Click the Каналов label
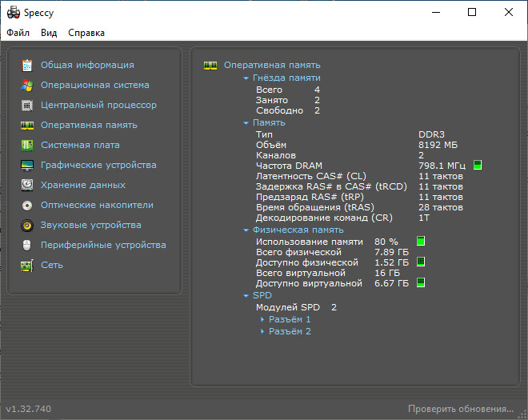 (276, 155)
